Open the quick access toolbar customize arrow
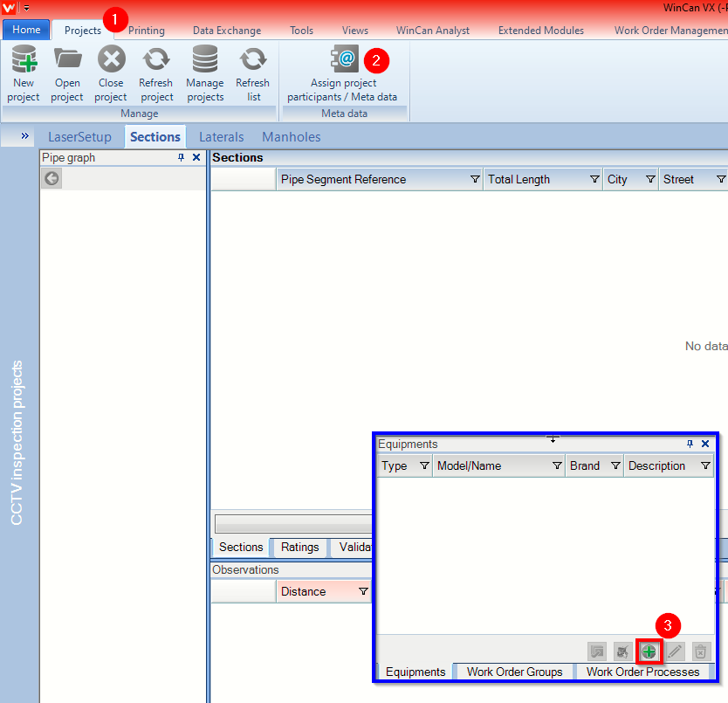This screenshot has height=703, width=728. pos(26,8)
